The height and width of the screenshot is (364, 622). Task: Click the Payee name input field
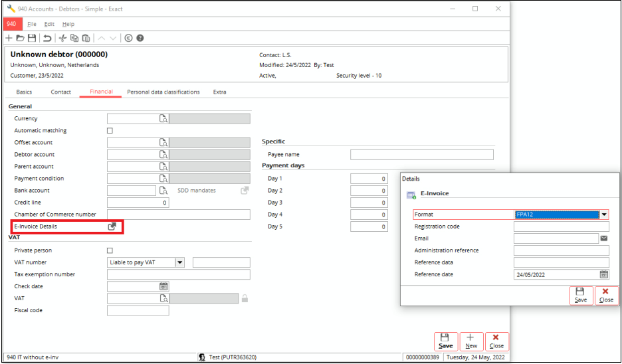tap(421, 155)
